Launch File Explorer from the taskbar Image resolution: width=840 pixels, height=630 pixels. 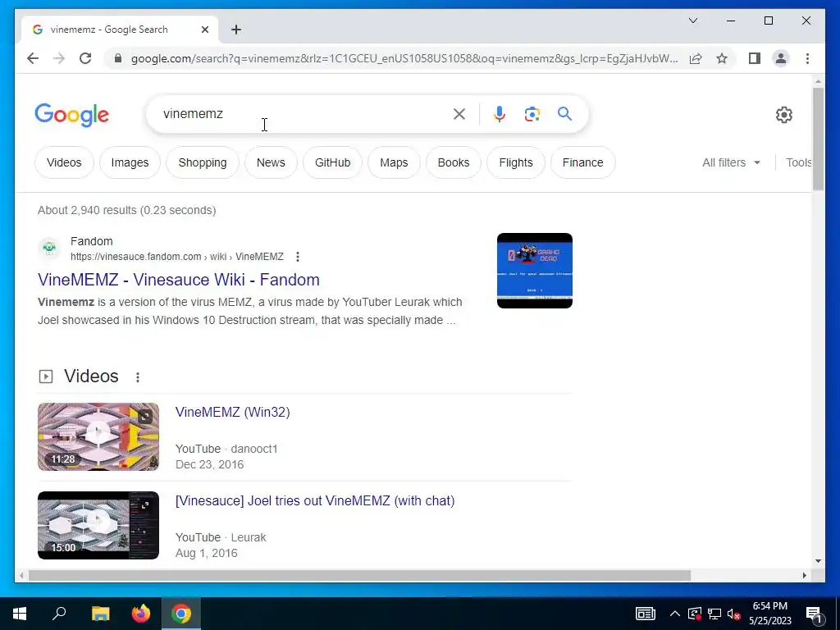[100, 614]
